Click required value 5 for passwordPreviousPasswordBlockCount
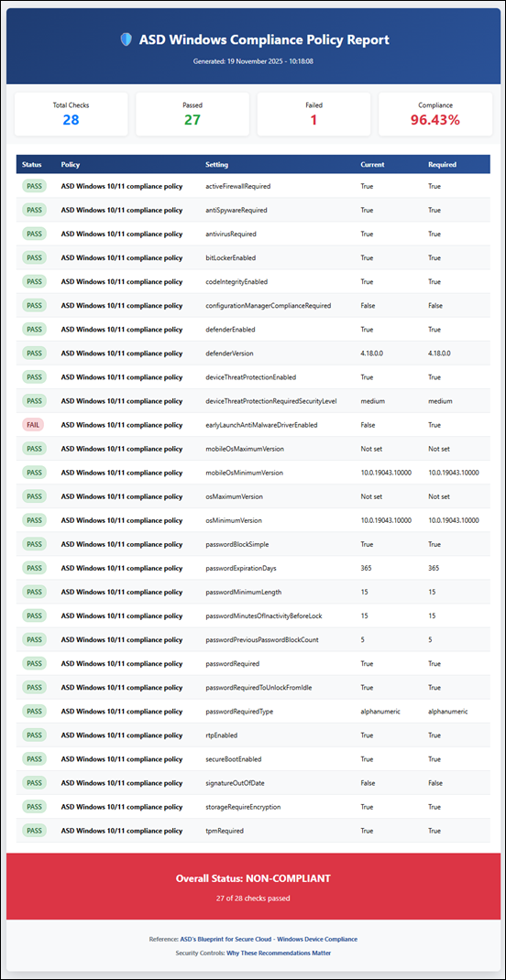The height and width of the screenshot is (980, 506). coord(430,639)
